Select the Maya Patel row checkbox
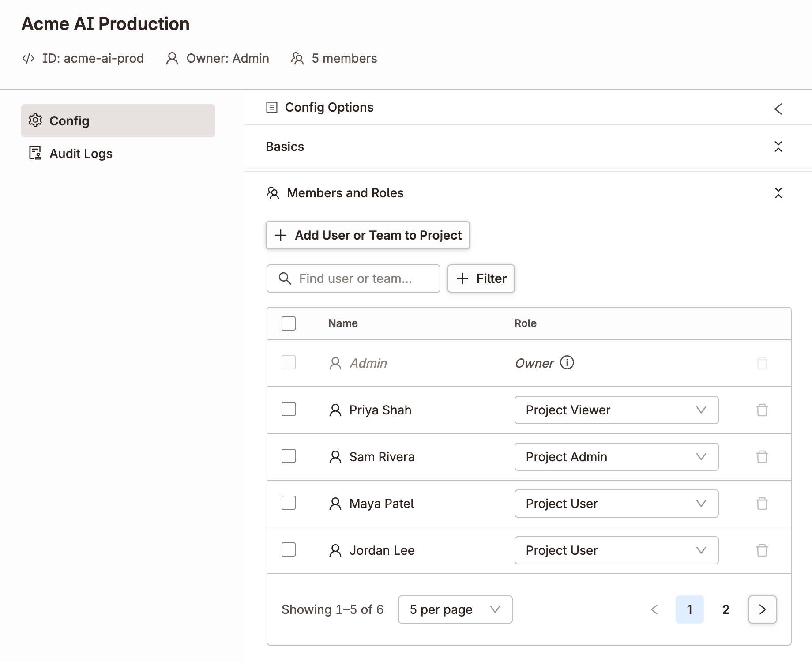The width and height of the screenshot is (812, 662). point(289,503)
